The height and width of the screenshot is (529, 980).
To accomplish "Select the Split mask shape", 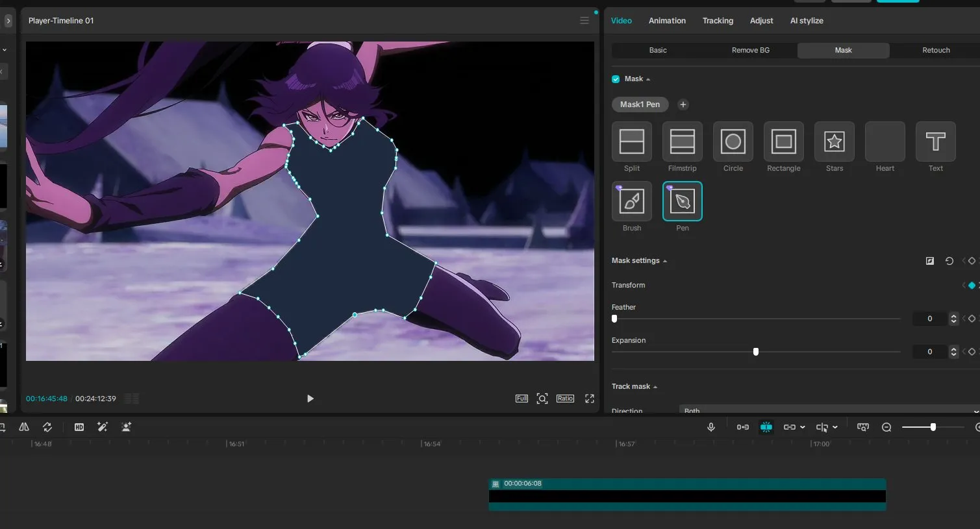I will pyautogui.click(x=631, y=141).
